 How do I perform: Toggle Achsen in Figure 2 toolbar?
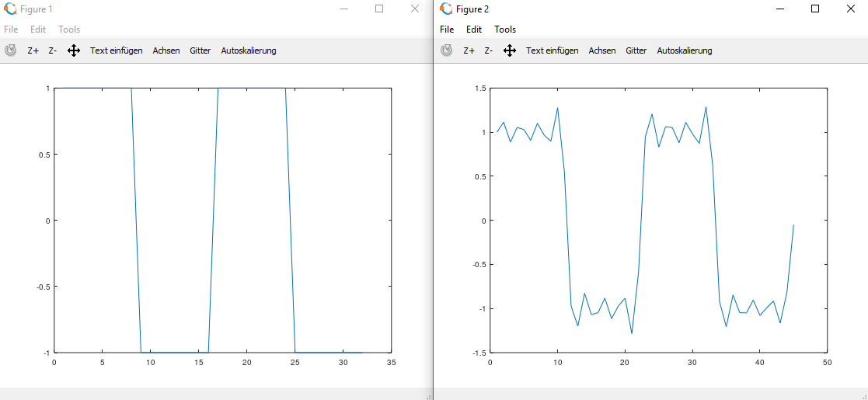click(601, 50)
